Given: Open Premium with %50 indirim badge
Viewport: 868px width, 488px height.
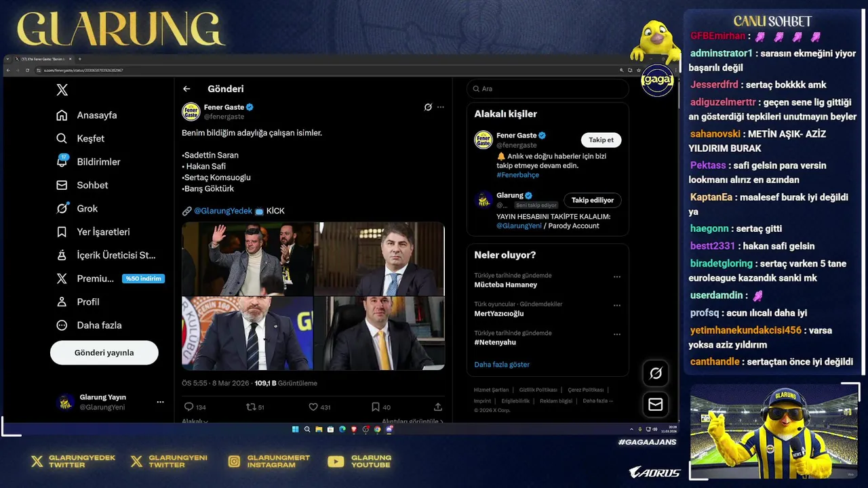Looking at the screenshot, I should 110,279.
